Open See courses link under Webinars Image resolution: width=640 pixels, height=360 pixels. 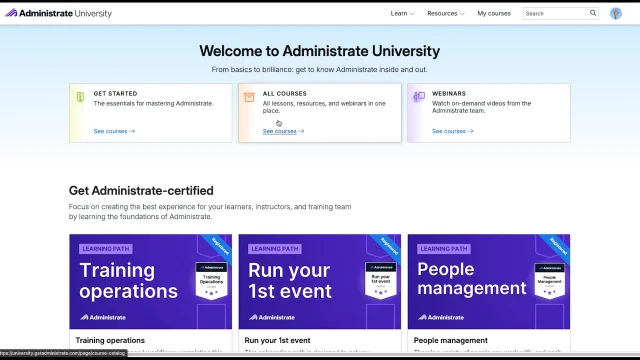pos(453,131)
